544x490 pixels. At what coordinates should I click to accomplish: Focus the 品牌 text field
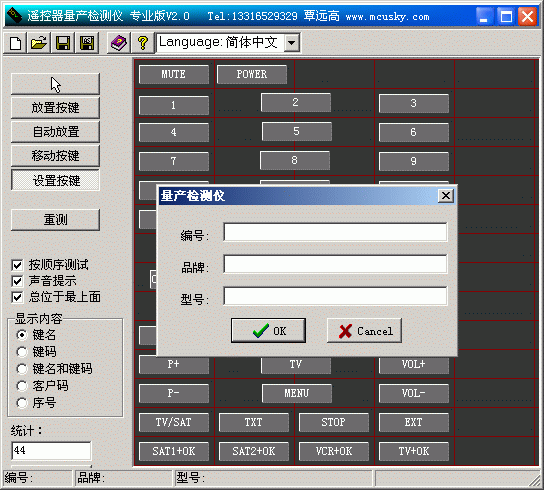coord(335,264)
